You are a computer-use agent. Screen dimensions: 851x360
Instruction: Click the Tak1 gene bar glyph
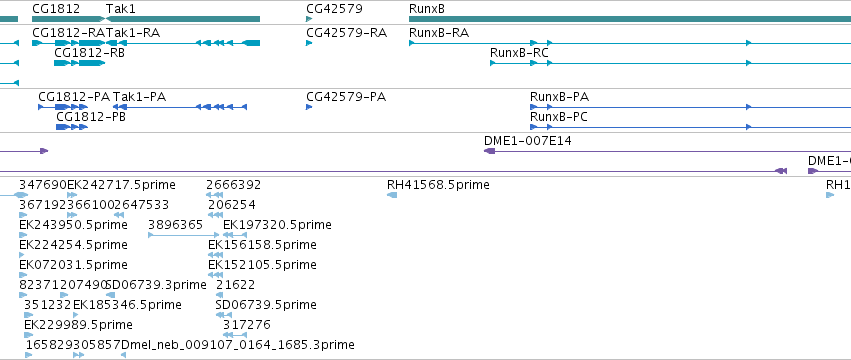(183, 19)
